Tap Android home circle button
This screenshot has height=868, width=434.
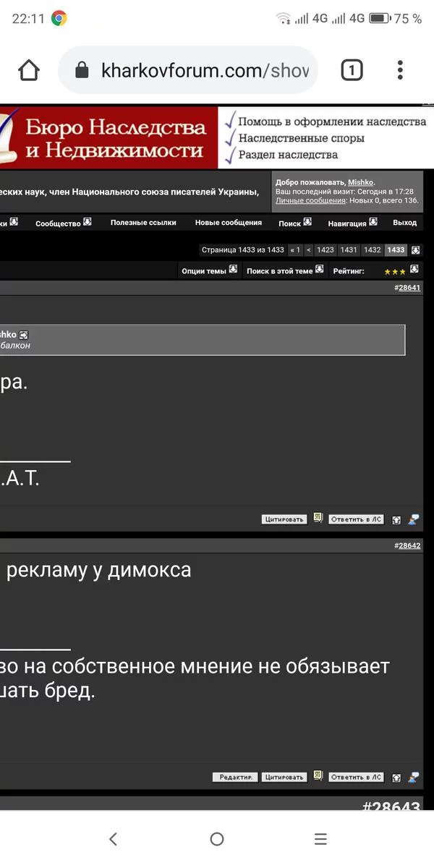[217, 839]
